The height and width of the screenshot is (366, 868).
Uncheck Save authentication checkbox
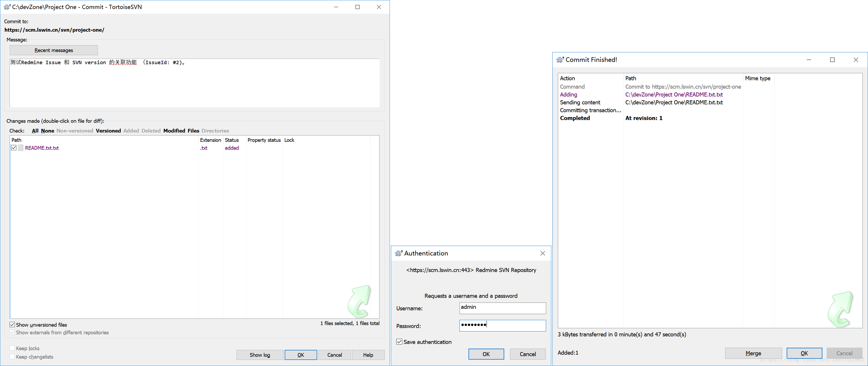click(x=399, y=342)
